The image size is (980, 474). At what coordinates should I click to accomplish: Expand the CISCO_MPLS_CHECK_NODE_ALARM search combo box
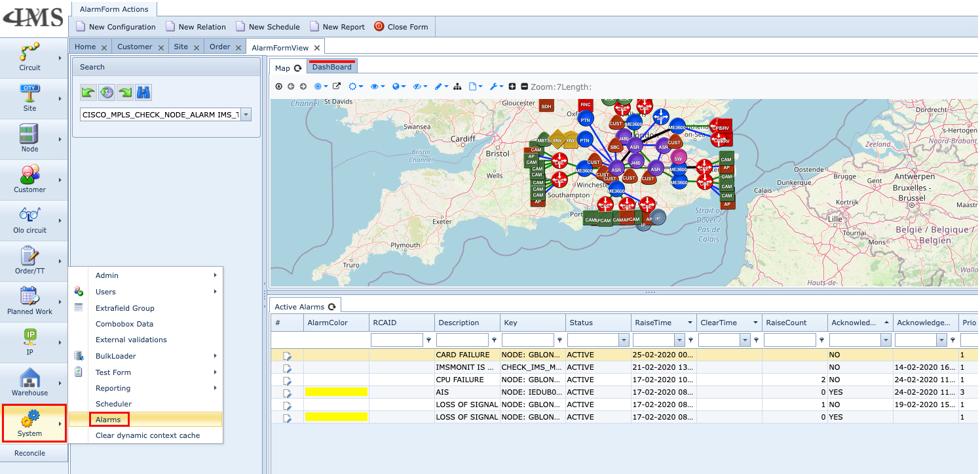[246, 115]
